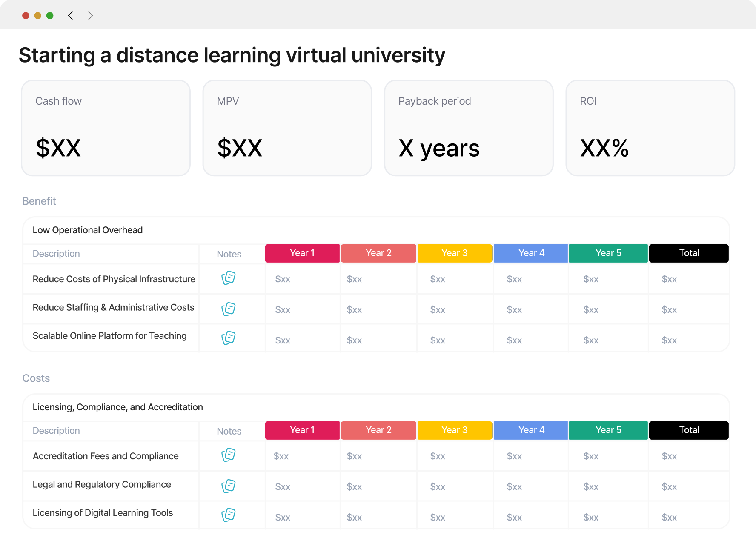Open notes for Reduce Costs of Physical Infrastructure
This screenshot has height=555, width=756.
[x=229, y=278]
